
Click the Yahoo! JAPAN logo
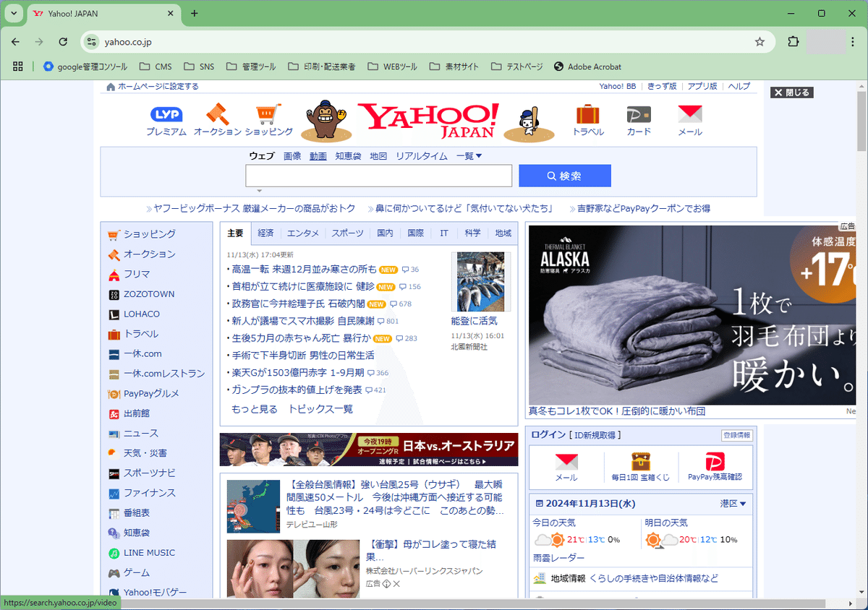[427, 120]
